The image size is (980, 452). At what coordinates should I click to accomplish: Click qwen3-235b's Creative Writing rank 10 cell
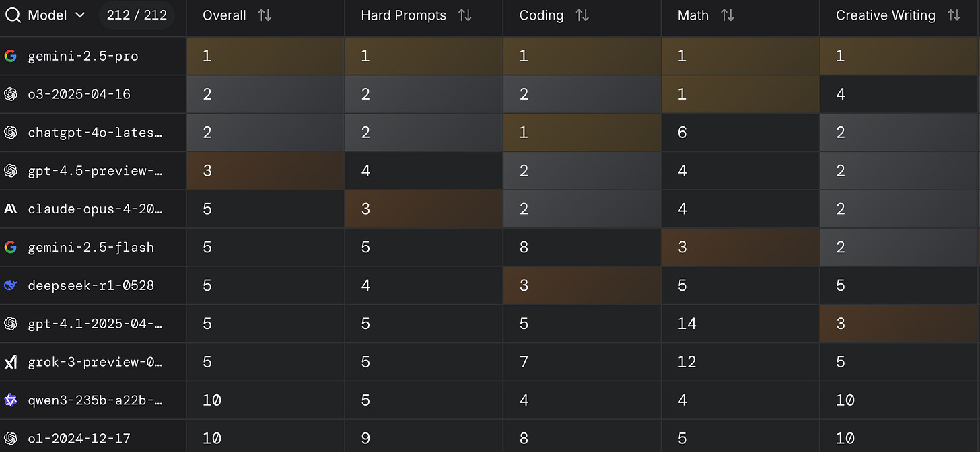click(x=899, y=400)
